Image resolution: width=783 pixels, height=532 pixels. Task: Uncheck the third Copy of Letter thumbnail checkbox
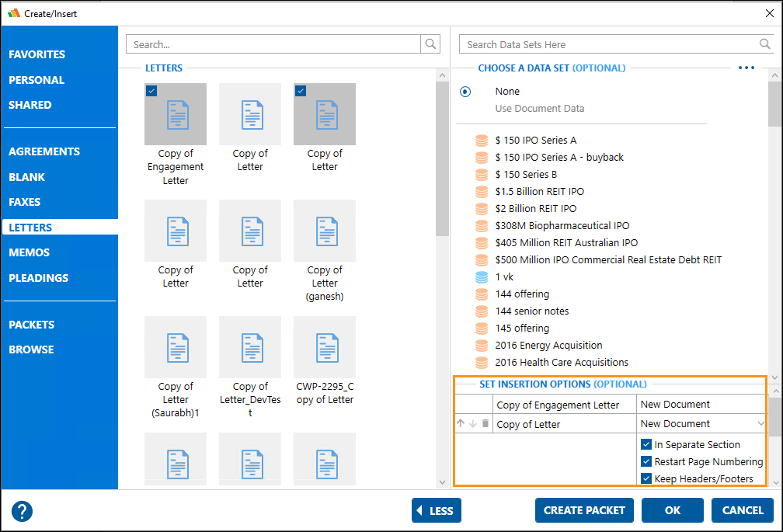click(x=301, y=90)
